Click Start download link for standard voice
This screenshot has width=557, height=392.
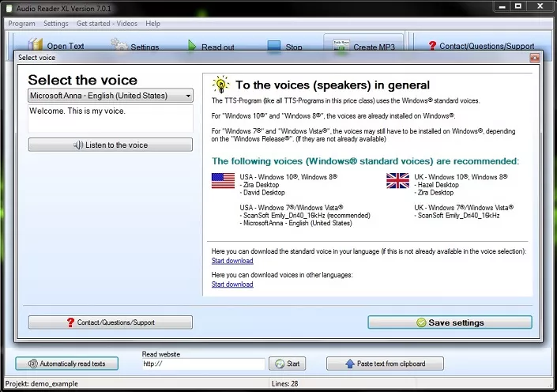(x=232, y=261)
